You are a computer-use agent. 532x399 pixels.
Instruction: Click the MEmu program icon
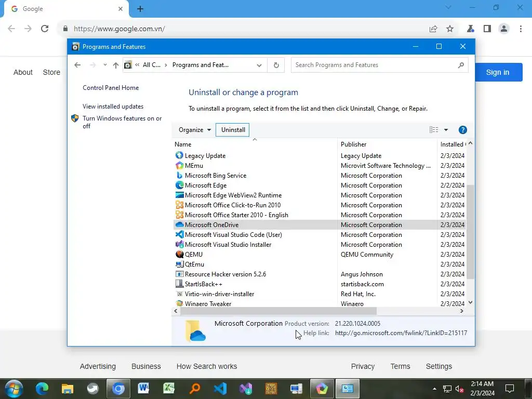click(179, 165)
